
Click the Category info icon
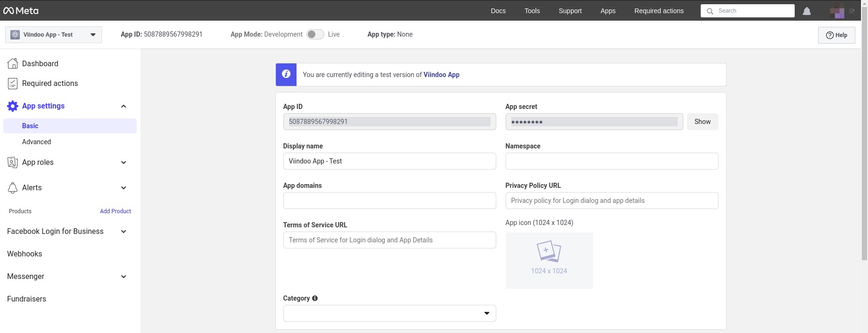click(x=315, y=298)
